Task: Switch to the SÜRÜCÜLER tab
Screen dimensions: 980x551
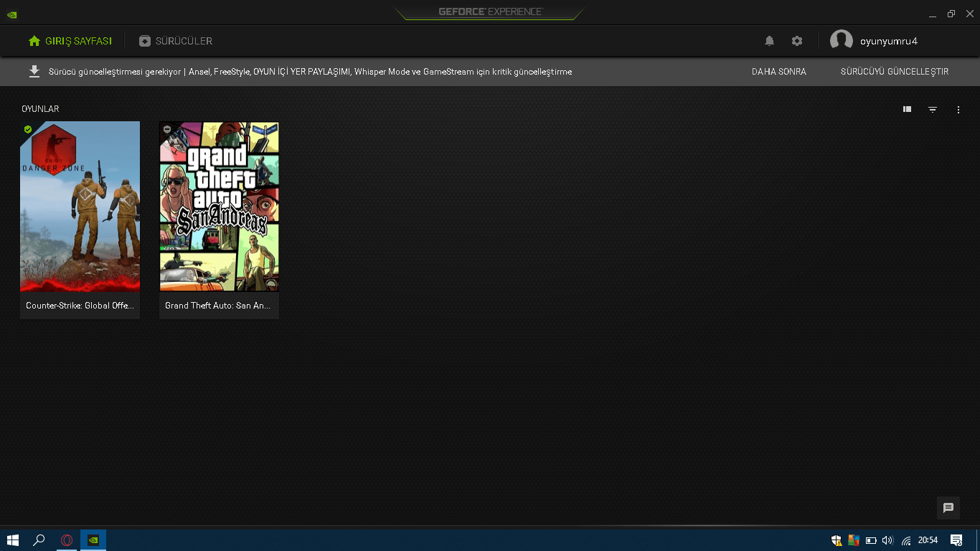Action: click(x=176, y=41)
